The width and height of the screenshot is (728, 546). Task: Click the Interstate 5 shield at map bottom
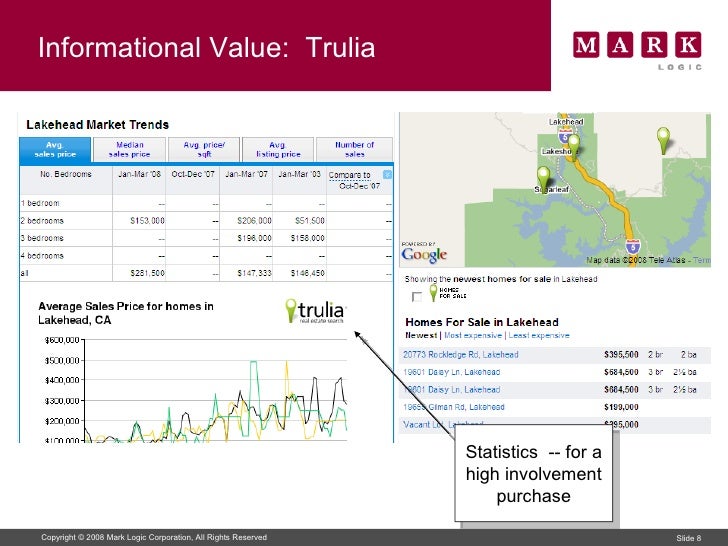point(632,246)
